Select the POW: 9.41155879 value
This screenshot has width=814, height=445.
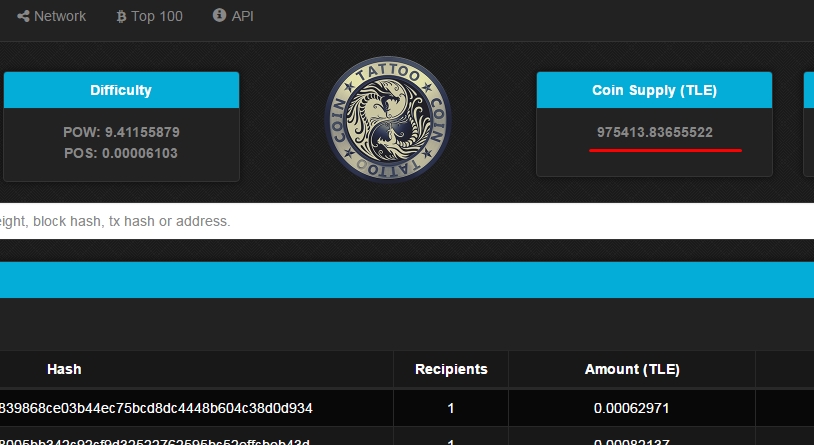pyautogui.click(x=121, y=132)
